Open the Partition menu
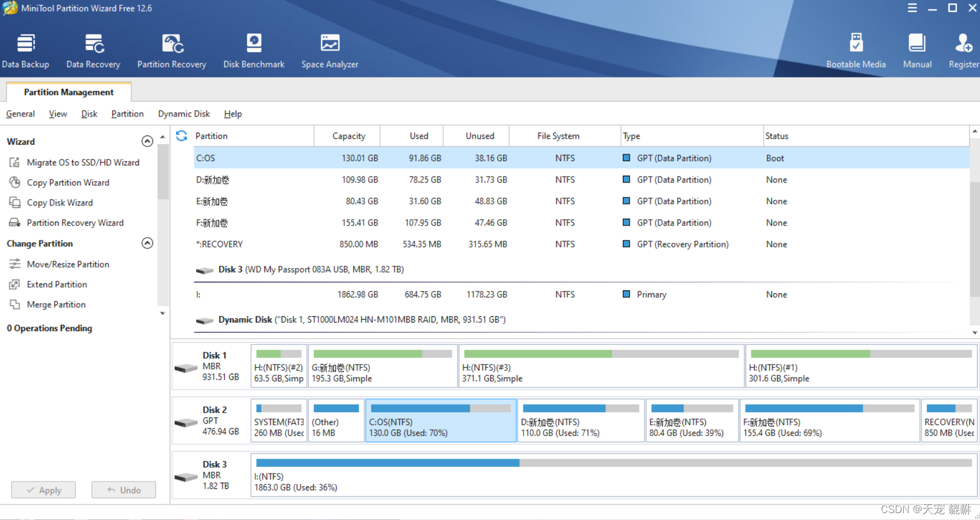Image resolution: width=980 pixels, height=520 pixels. tap(127, 114)
